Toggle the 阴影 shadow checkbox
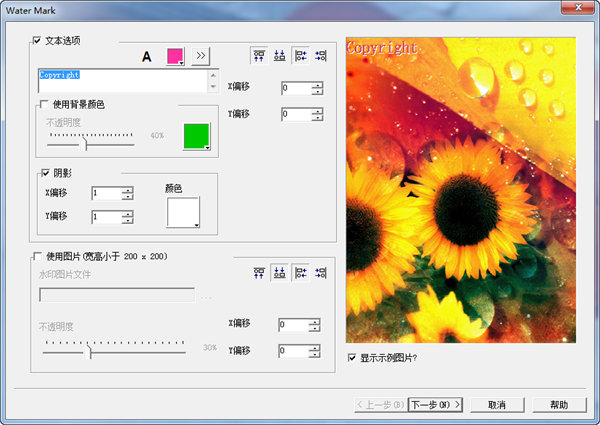This screenshot has width=600, height=425. [45, 173]
